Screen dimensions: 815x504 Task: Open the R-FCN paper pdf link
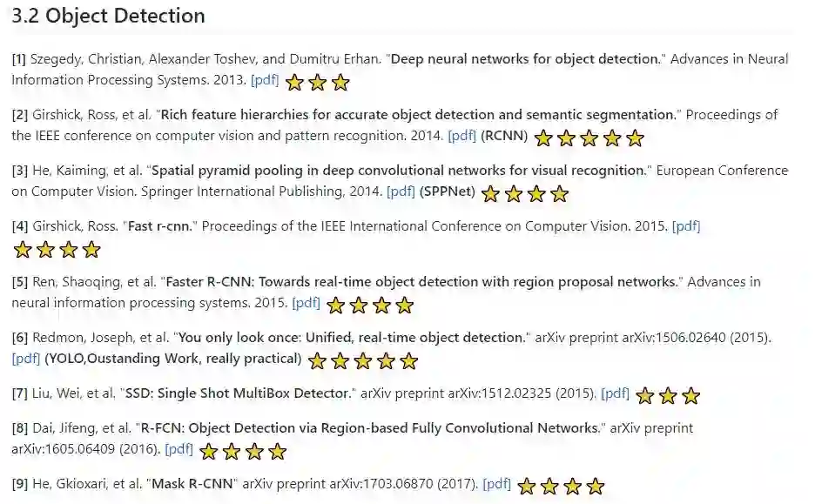tap(178, 449)
